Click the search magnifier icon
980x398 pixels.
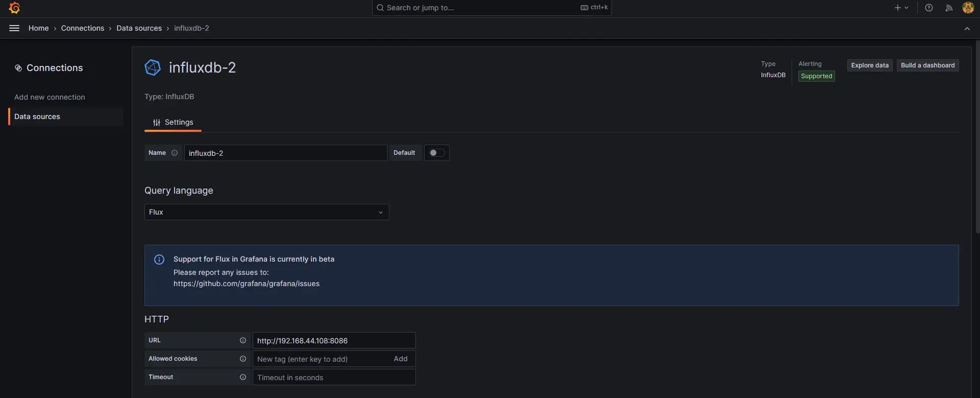click(380, 8)
